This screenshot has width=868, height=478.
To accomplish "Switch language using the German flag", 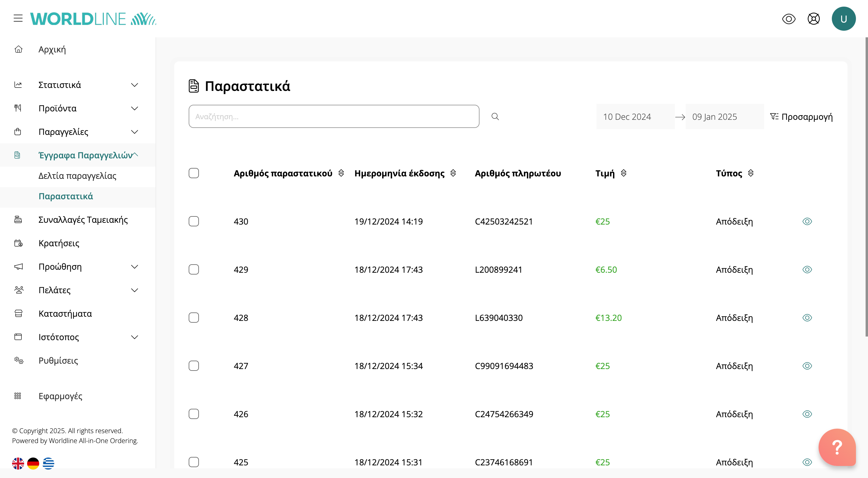I will 33,464.
